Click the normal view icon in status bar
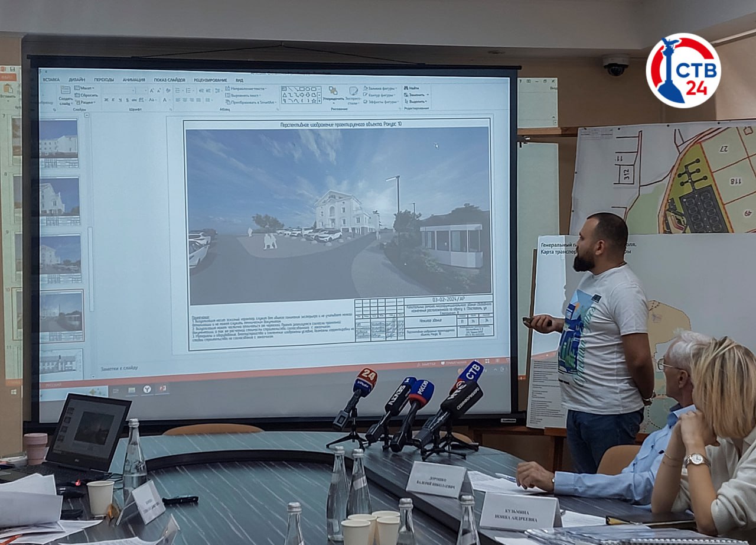This screenshot has width=756, height=545. [487, 361]
